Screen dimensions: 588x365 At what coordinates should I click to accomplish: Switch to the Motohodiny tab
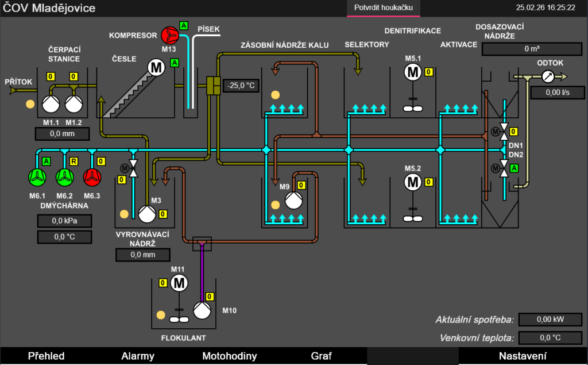coord(230,356)
